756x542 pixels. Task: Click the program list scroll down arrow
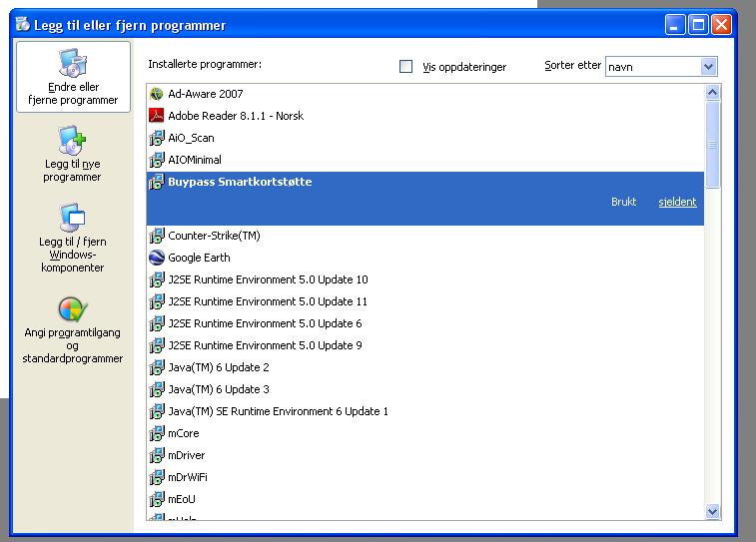713,511
